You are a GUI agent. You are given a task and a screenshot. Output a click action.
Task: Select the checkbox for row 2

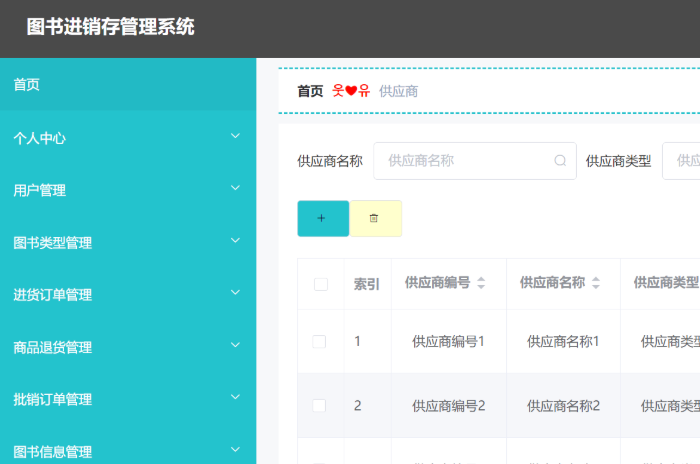coord(319,405)
